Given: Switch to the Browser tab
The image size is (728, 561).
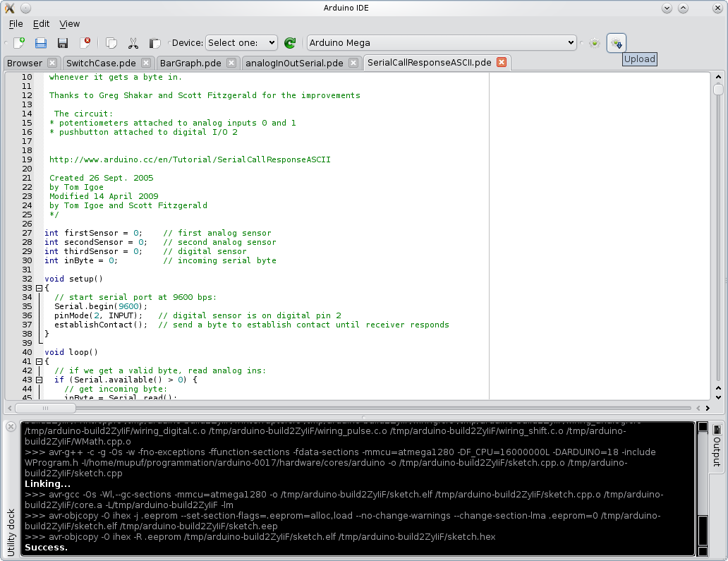Looking at the screenshot, I should (25, 64).
